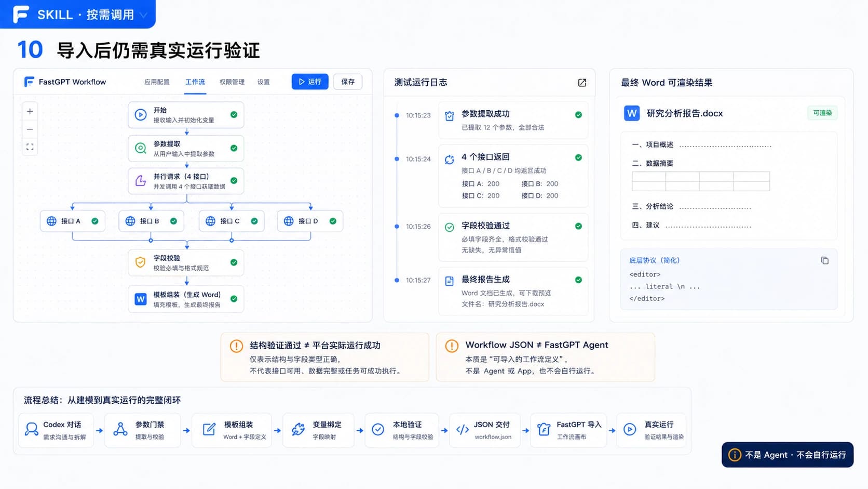Click the 参数提取成功 log entry icon
The width and height of the screenshot is (868, 489).
[x=450, y=116]
